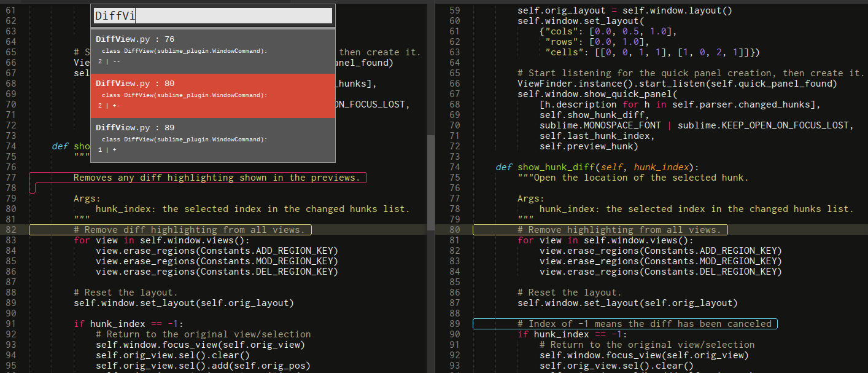Image resolution: width=868 pixels, height=373 pixels.
Task: Click 'Args:' on right pane line 77
Action: tap(531, 198)
